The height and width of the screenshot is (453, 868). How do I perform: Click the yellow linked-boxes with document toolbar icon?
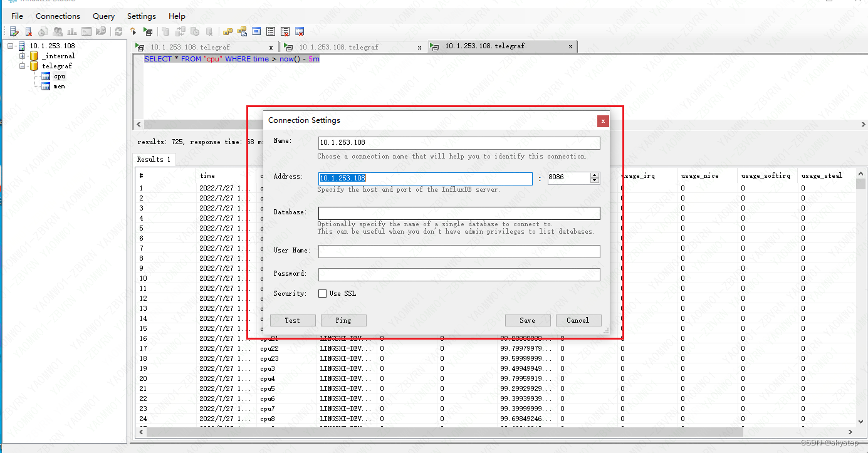[x=242, y=31]
